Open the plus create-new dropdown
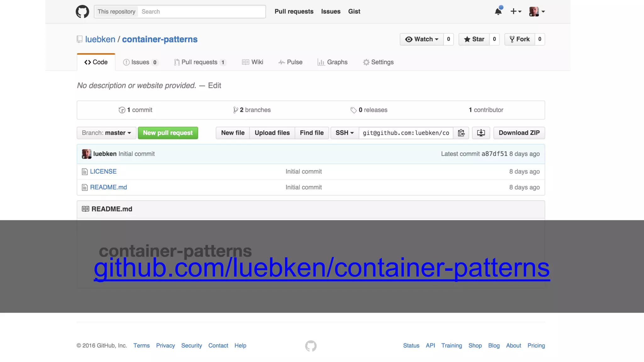 pos(516,11)
